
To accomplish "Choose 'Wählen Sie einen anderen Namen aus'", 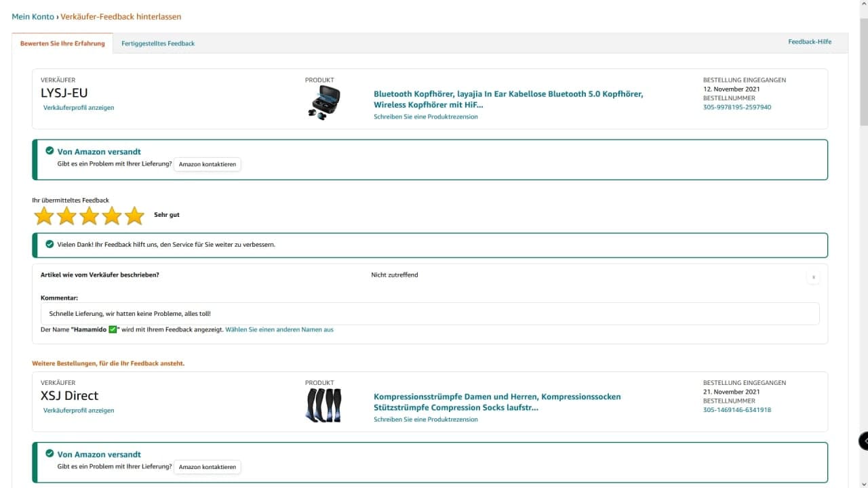I will click(279, 330).
